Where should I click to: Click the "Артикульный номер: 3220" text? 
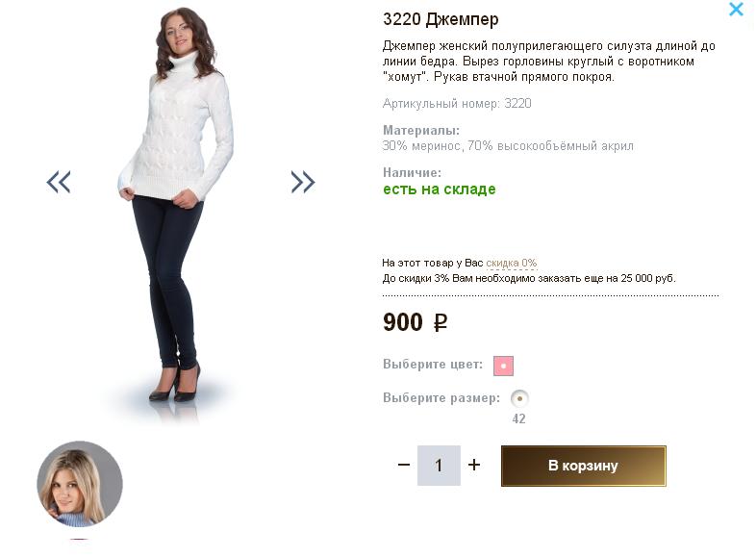pyautogui.click(x=457, y=103)
